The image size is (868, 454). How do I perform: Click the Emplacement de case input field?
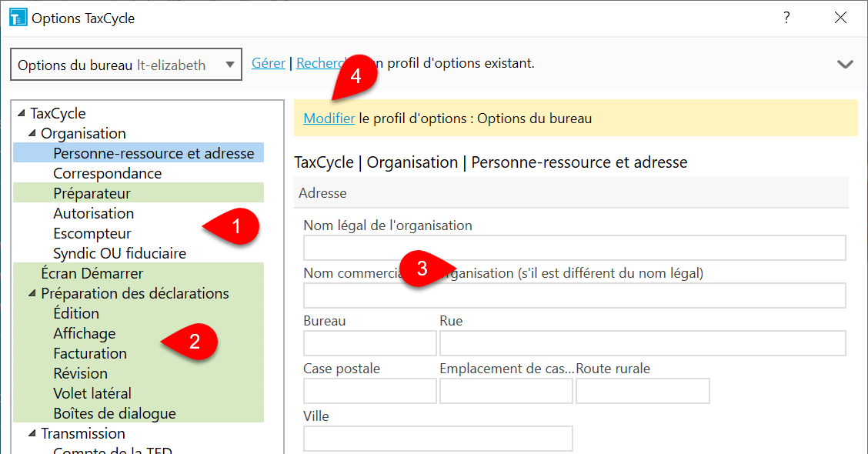[506, 391]
